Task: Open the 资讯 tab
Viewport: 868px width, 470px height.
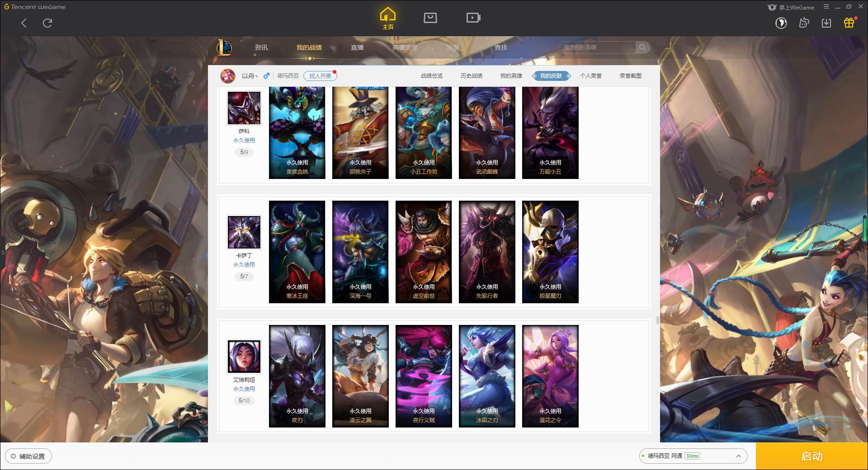Action: click(261, 47)
